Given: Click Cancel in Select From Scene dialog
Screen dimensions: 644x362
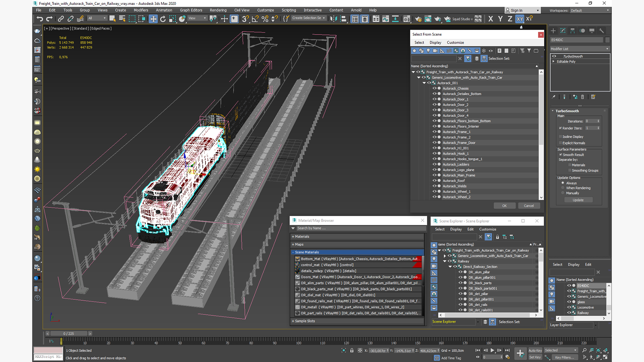Looking at the screenshot, I should coord(529,206).
